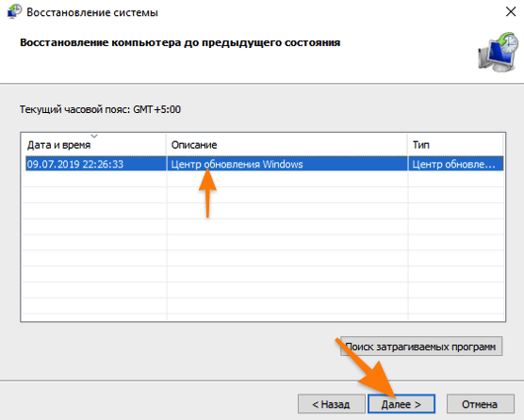Cancel the wizard with Отмена
The height and width of the screenshot is (420, 524).
(480, 404)
